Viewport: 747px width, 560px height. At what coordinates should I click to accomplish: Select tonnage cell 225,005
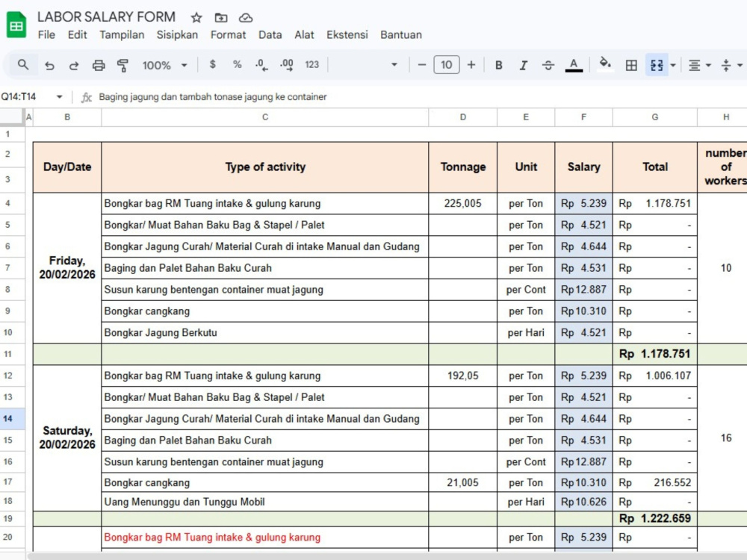pyautogui.click(x=462, y=203)
